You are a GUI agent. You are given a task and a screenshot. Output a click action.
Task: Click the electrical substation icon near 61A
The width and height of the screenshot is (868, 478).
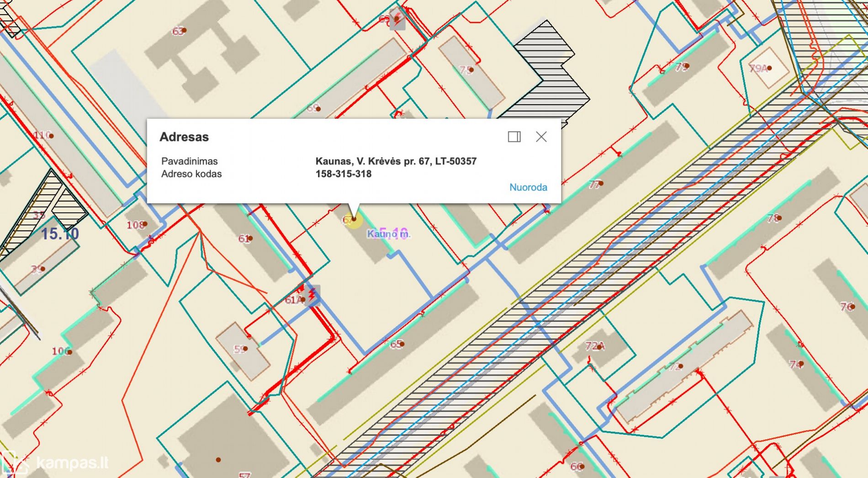click(x=312, y=294)
